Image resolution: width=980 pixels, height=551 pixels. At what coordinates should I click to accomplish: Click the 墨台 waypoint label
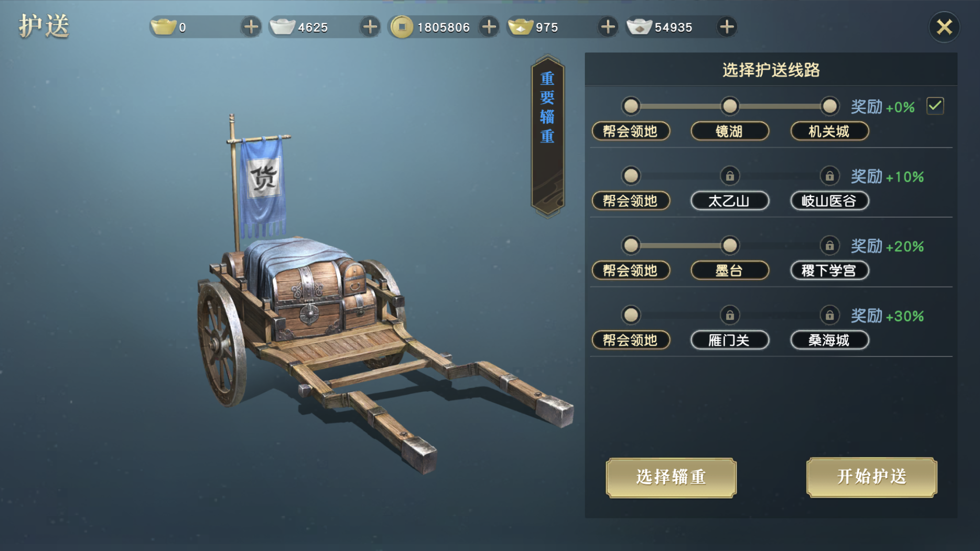tap(730, 270)
